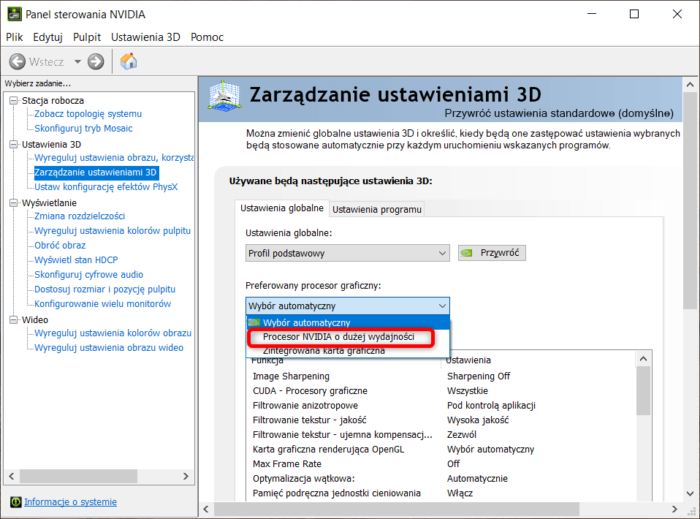Open Wyreguluj ustawienia obrazu, korzystając z podglądu
This screenshot has height=519, width=700.
pyautogui.click(x=114, y=158)
